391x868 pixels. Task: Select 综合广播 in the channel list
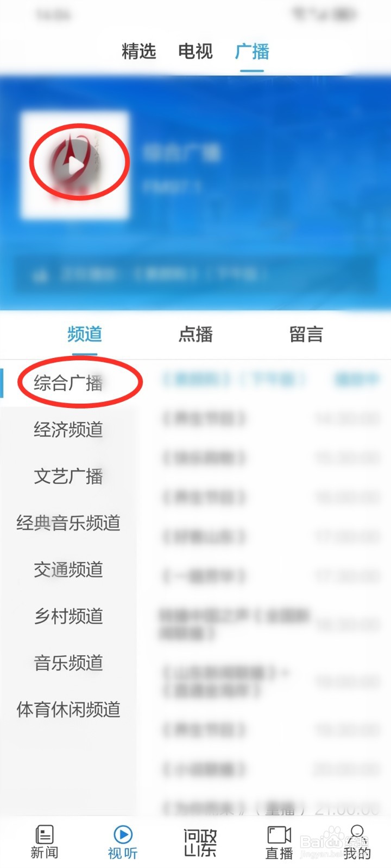[68, 383]
